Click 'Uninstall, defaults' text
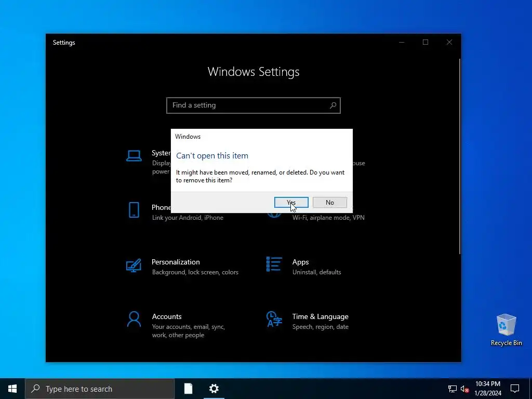Viewport: 532px width, 399px height. (316, 272)
